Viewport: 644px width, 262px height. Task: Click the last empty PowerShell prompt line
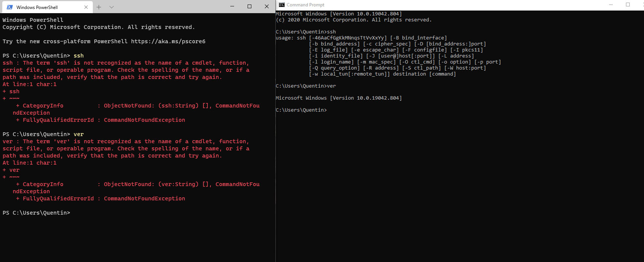[36, 213]
